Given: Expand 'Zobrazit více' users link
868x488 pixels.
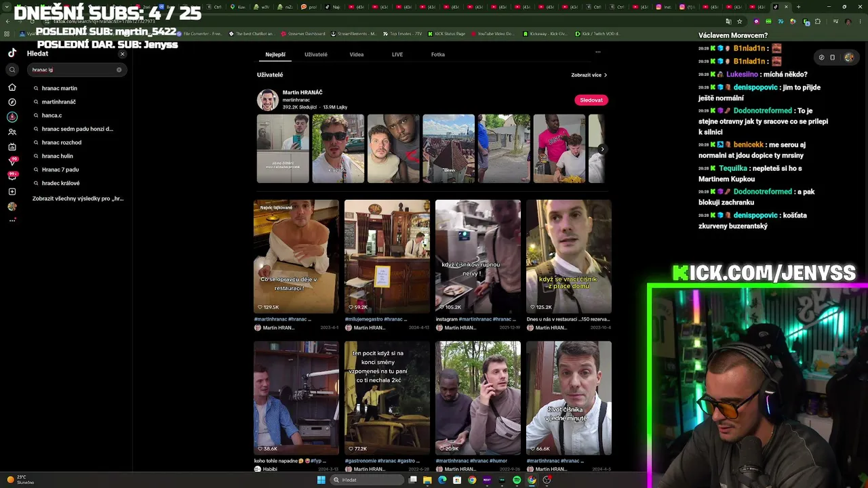Looking at the screenshot, I should (589, 75).
